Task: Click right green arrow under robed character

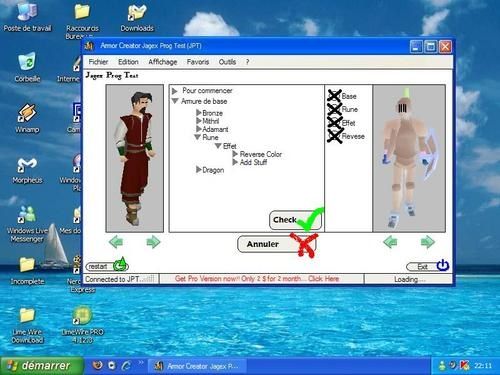Action: (x=153, y=241)
